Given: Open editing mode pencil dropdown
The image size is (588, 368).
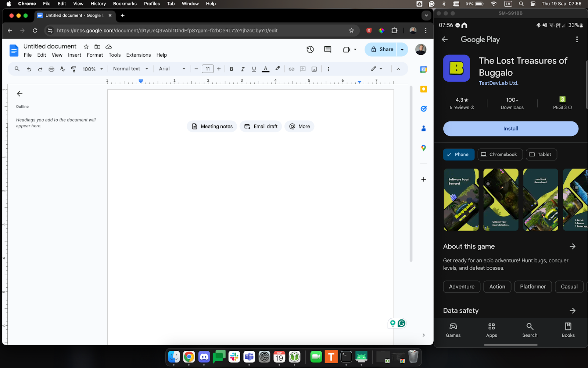Looking at the screenshot, I should pos(377,69).
